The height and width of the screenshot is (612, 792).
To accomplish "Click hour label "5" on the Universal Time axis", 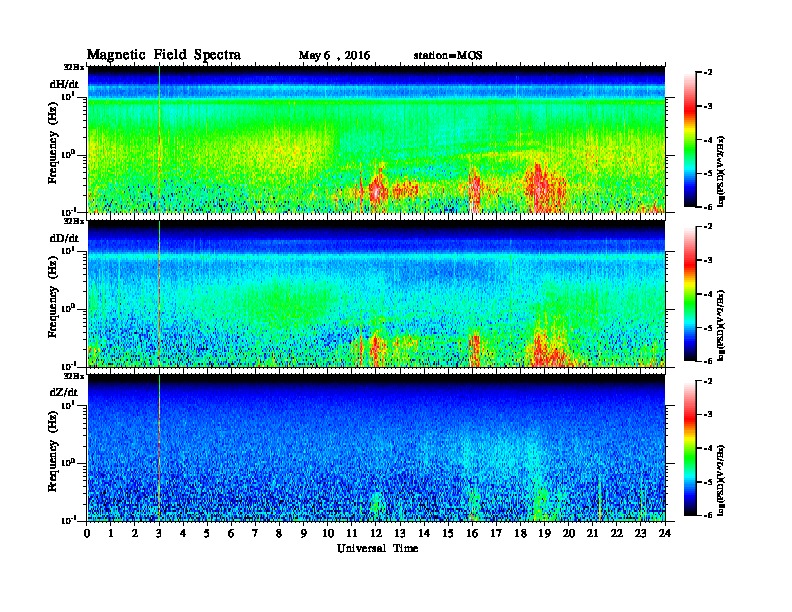I will coord(207,533).
